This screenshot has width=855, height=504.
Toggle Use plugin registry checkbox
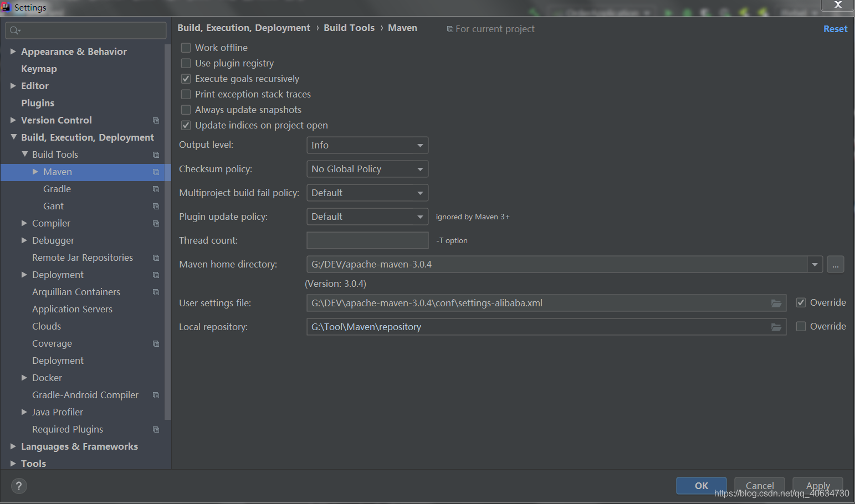coord(186,63)
